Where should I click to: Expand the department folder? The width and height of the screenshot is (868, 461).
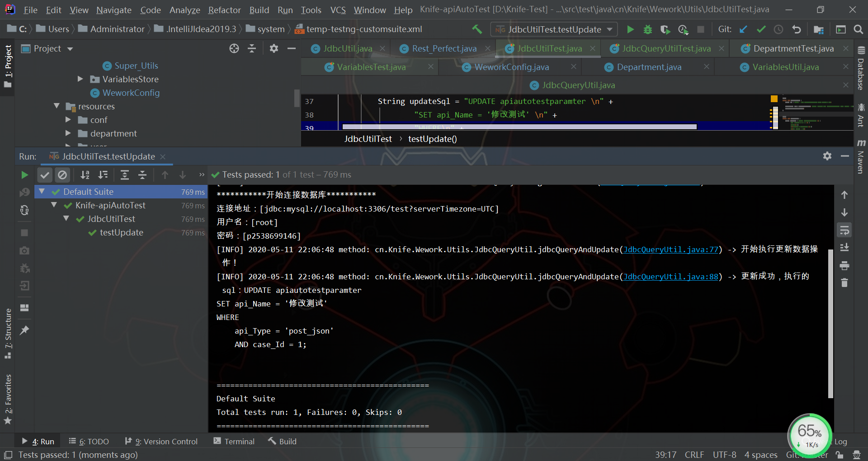tap(68, 133)
